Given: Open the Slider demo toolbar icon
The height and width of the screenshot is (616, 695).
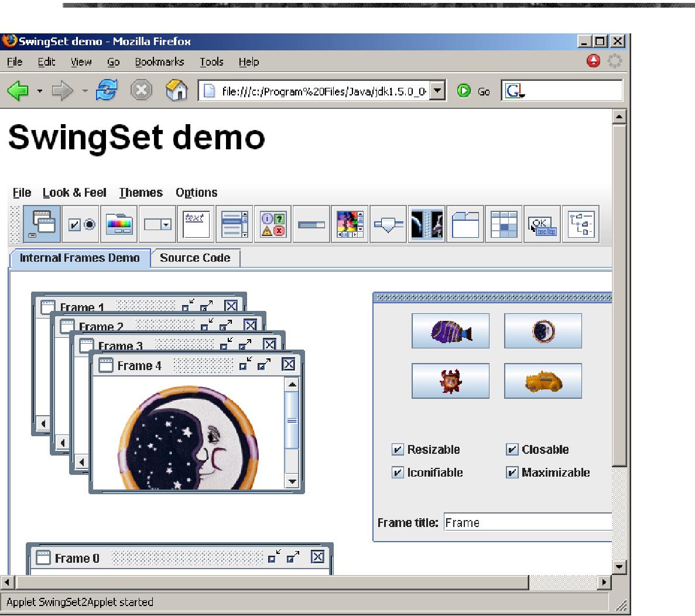Looking at the screenshot, I should (x=388, y=224).
